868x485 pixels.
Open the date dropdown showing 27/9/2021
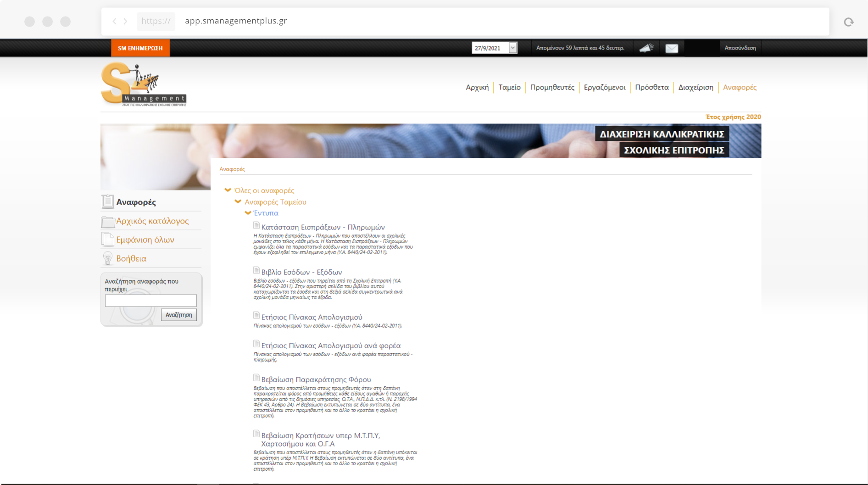(x=512, y=48)
